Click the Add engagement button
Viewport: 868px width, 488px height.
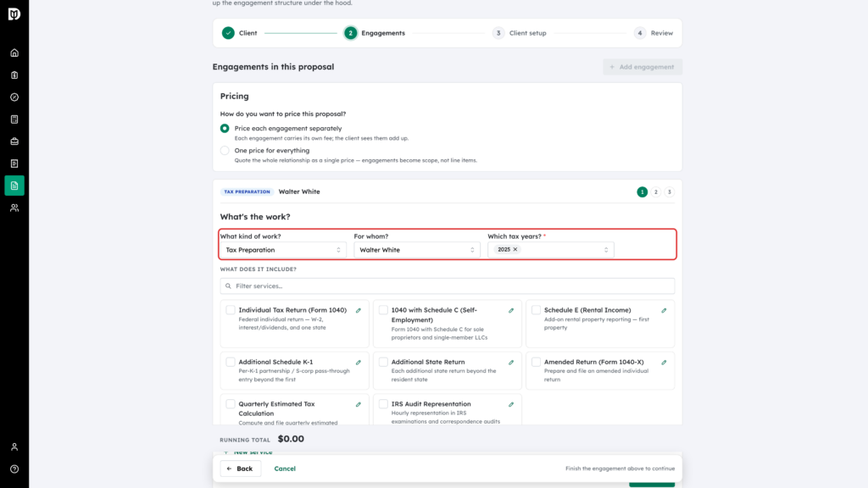[x=643, y=67]
